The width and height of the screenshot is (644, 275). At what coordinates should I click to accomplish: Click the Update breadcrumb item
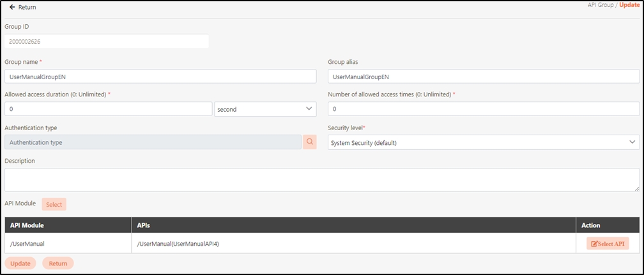click(629, 5)
